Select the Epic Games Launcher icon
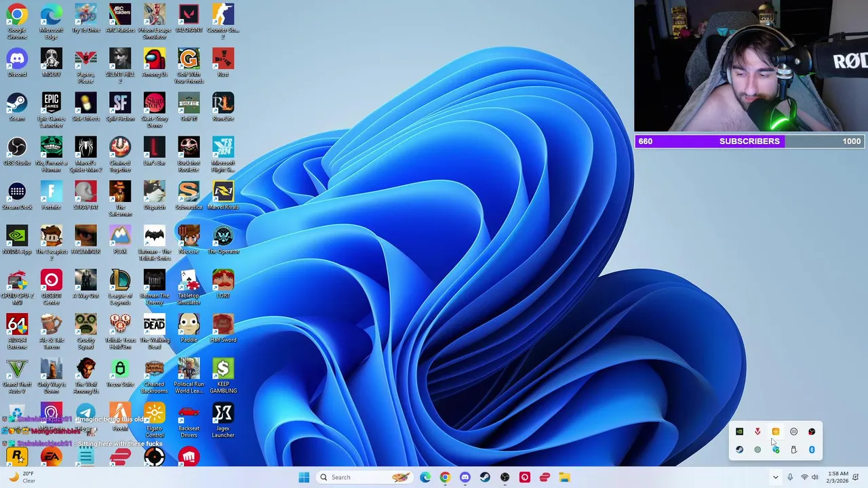This screenshot has width=868, height=488. tap(52, 110)
